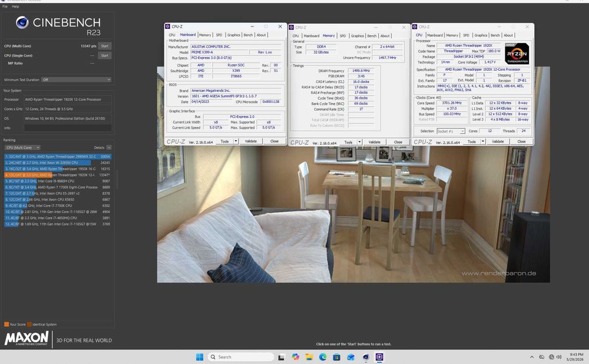
Task: Select ranking row Threadripper 1950X 16315
Action: coord(58,168)
